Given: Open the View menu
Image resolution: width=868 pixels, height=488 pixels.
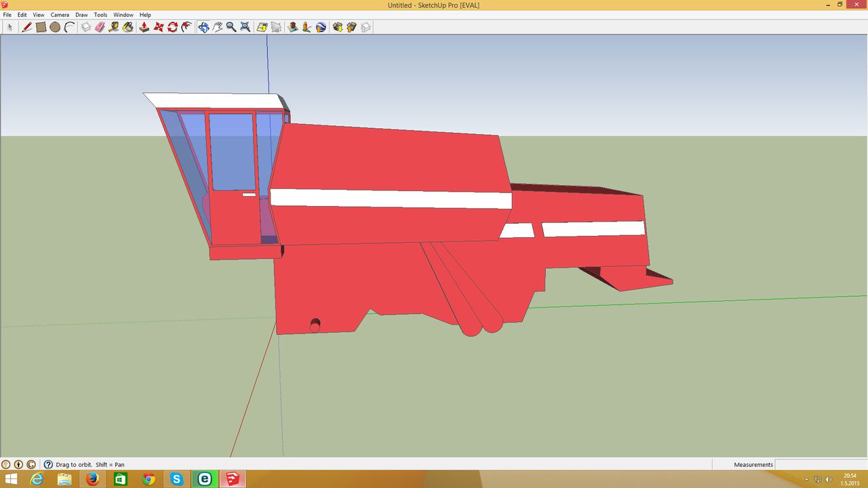Looking at the screenshot, I should coord(39,15).
